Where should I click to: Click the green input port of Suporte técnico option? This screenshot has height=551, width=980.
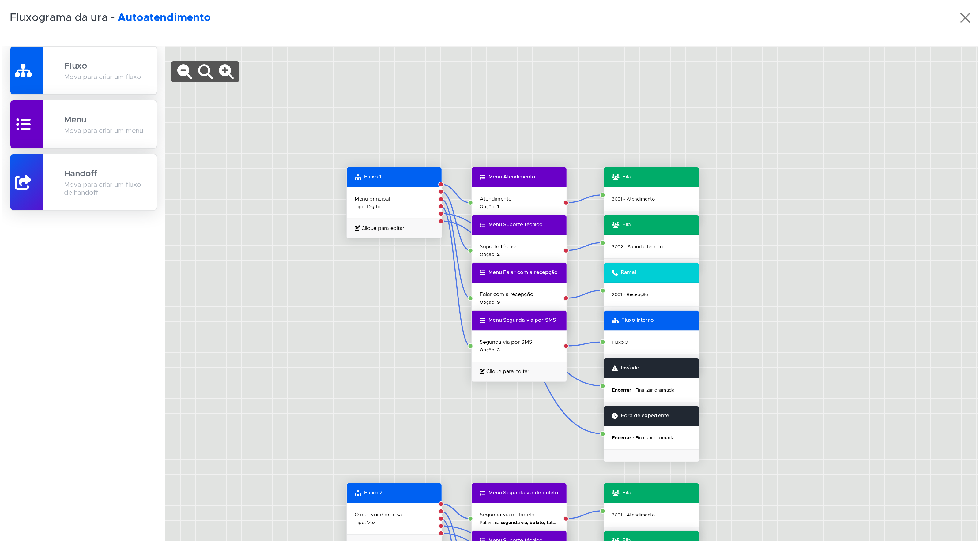(x=471, y=251)
